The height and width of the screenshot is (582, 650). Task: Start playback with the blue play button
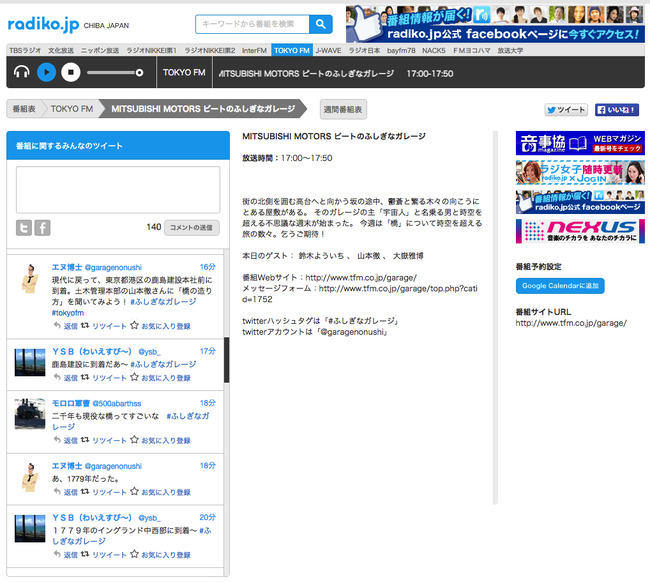click(x=46, y=72)
